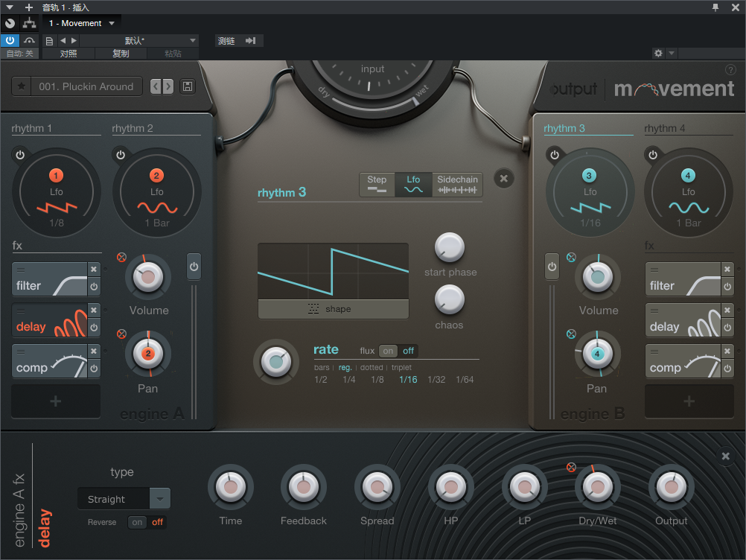Favorite the preset with the star icon
This screenshot has height=560, width=746.
tap(22, 86)
